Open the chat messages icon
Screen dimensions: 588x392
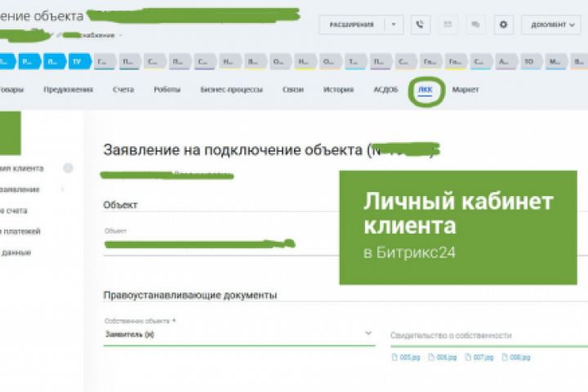(475, 24)
